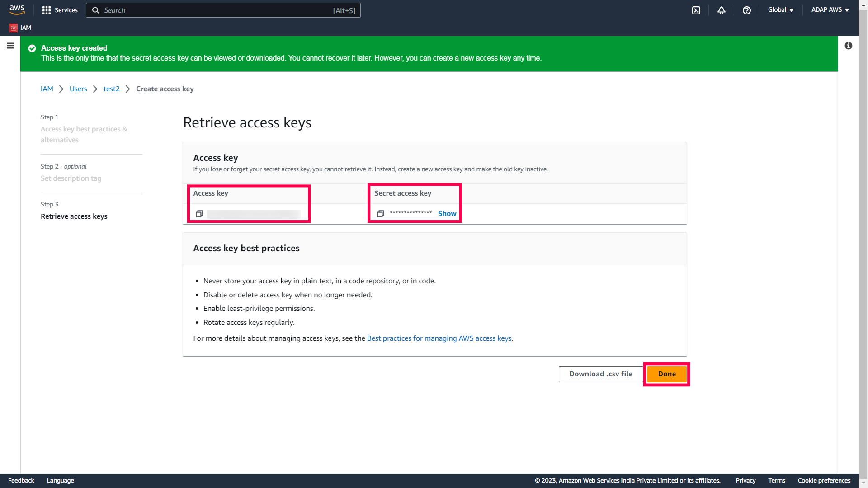
Task: Open the Language selector in the footer
Action: [60, 480]
